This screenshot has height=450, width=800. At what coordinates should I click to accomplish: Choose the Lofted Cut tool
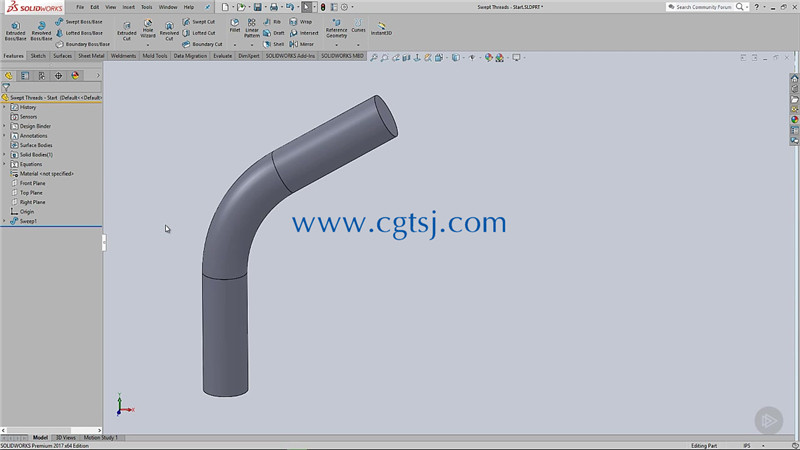click(199, 33)
